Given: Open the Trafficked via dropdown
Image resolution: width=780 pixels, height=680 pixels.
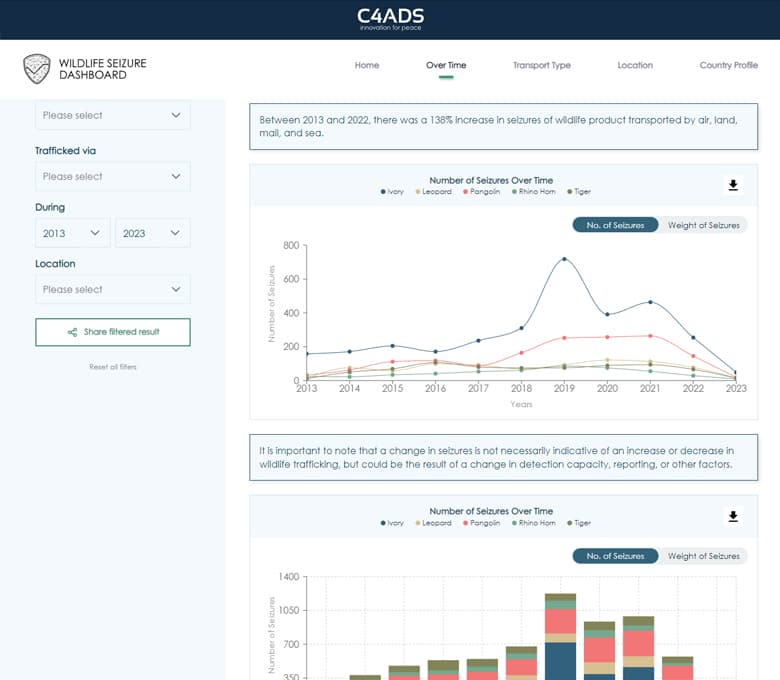Looking at the screenshot, I should (x=112, y=176).
